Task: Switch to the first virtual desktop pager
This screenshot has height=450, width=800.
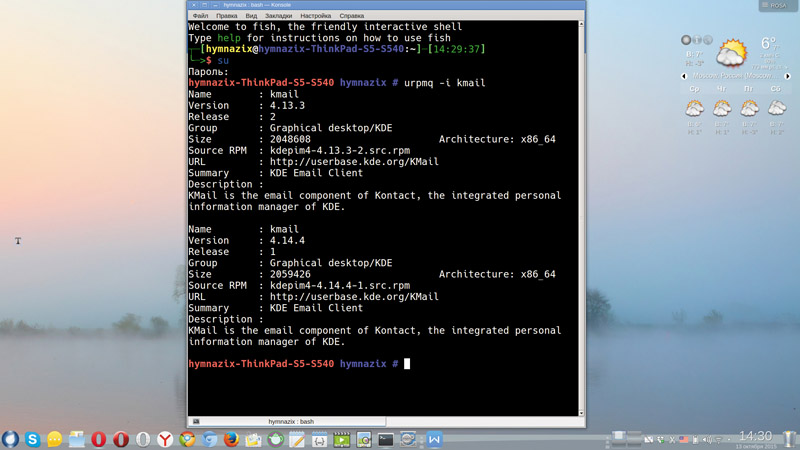Action: pos(619,435)
